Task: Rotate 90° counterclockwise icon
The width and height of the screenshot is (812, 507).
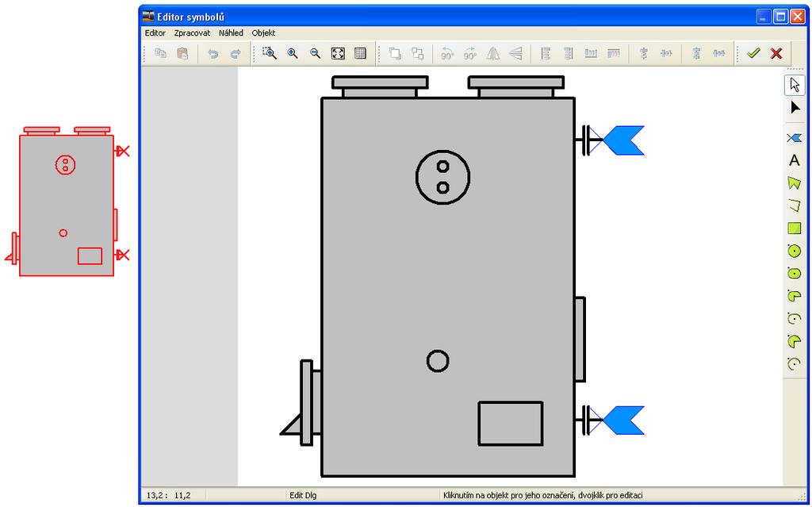Action: [447, 53]
